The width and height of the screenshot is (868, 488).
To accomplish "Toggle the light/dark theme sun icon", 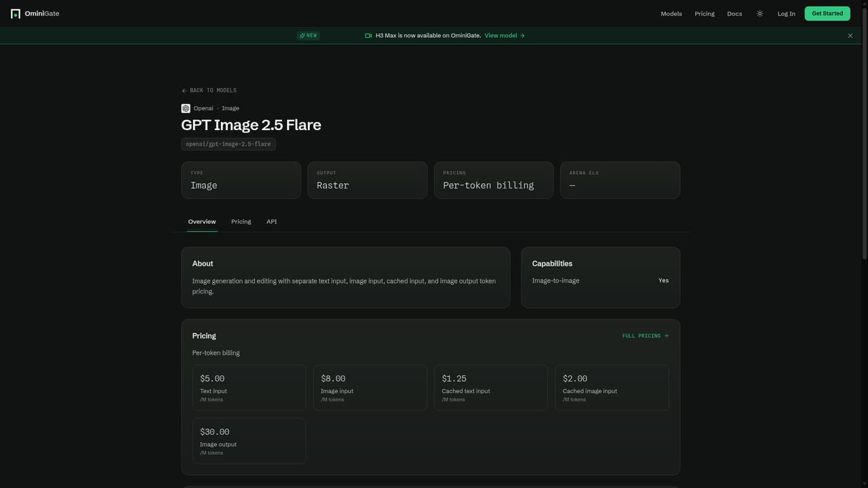I will (x=759, y=14).
